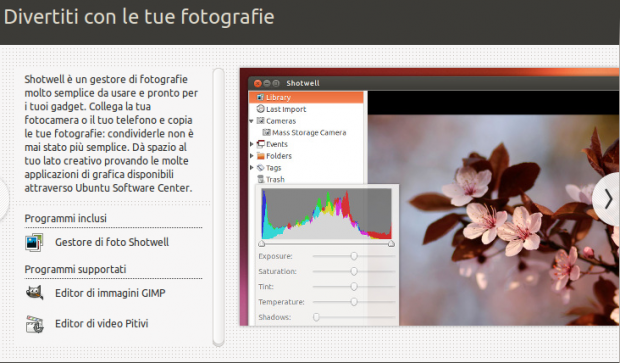Select Folders in Shotwell sidebar
The height and width of the screenshot is (363, 620).
point(306,156)
